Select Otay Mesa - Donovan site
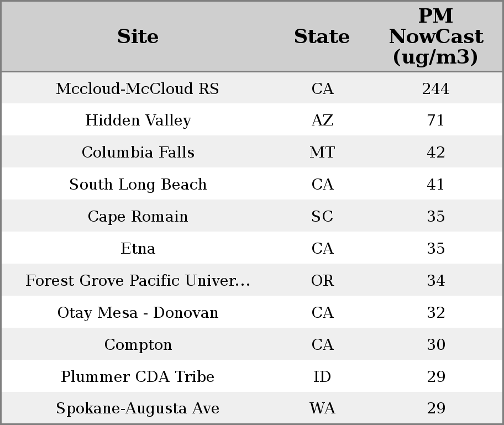 tap(138, 313)
